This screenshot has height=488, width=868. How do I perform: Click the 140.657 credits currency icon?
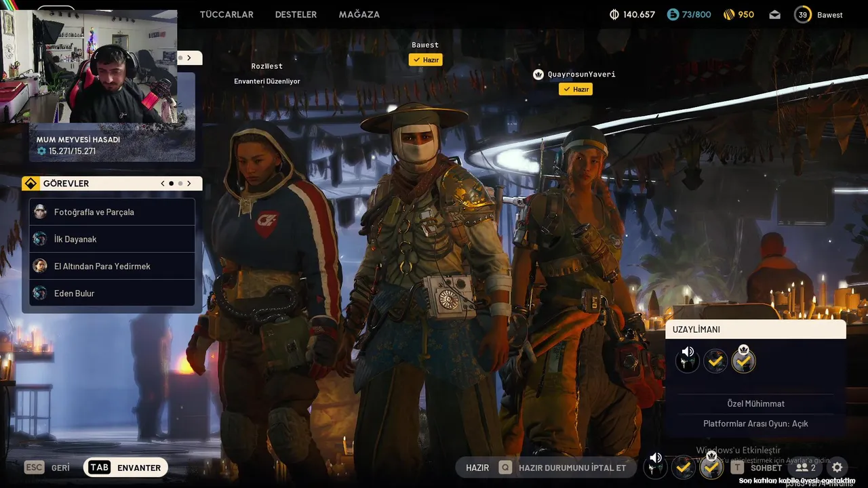click(614, 14)
